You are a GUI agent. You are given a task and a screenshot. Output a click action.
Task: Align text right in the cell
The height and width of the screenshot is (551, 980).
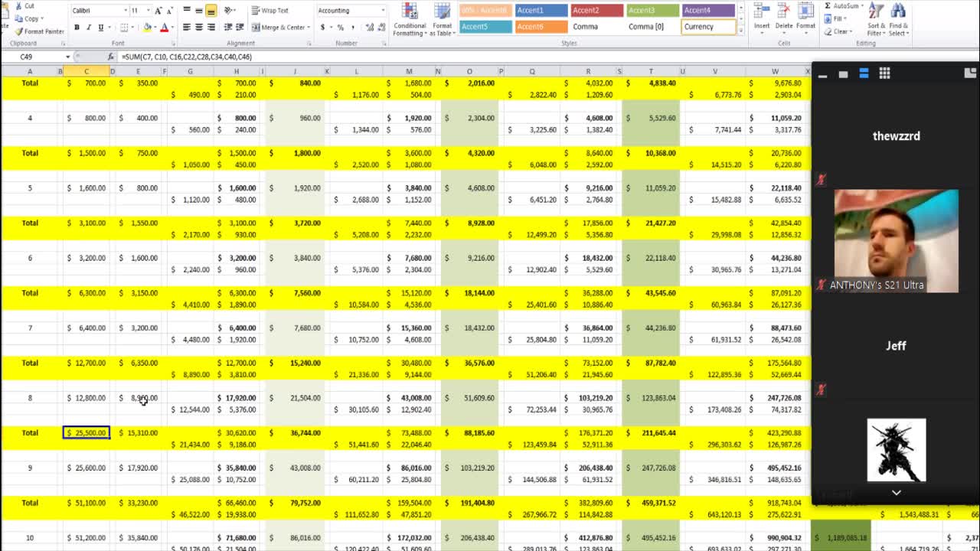211,28
